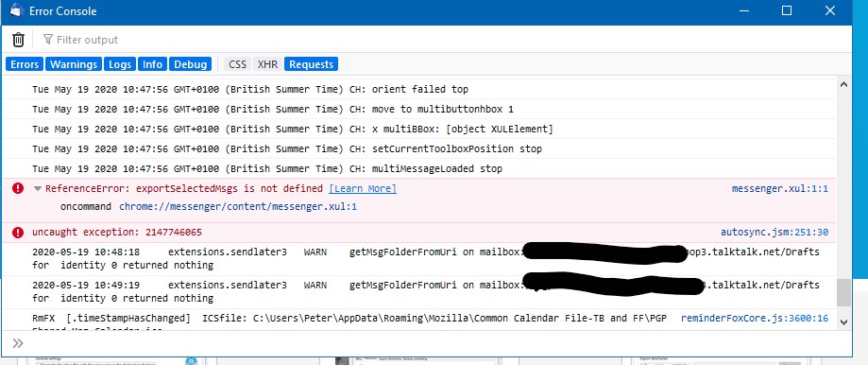Open reminderFoxCore.js:3600:16 source link
The image size is (868, 365).
tap(755, 318)
